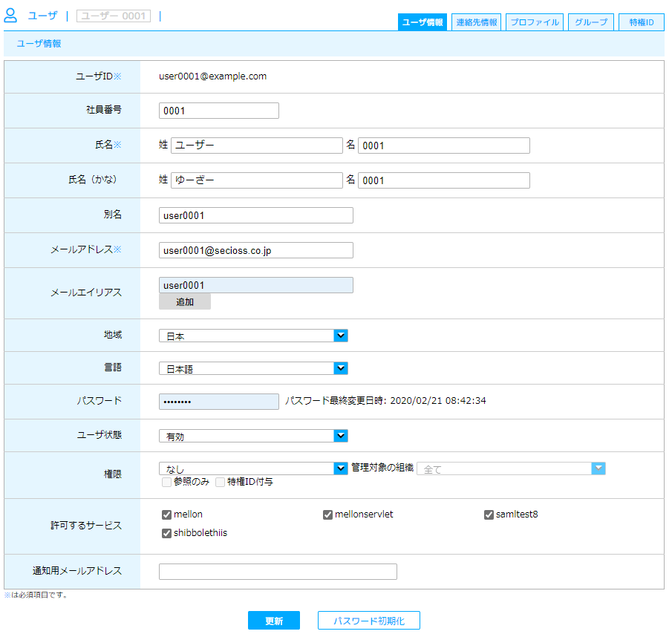
Task: Click the パスワード初期化 button
Action: coord(368,620)
